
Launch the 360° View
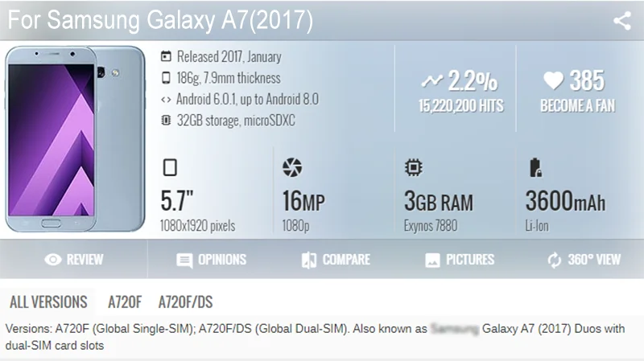click(x=584, y=260)
